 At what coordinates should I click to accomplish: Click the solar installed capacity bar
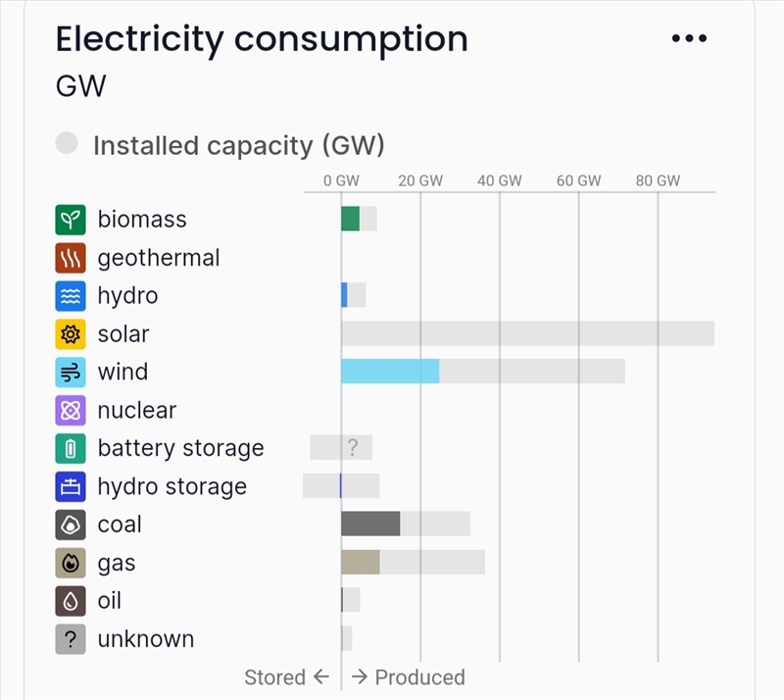pos(528,333)
